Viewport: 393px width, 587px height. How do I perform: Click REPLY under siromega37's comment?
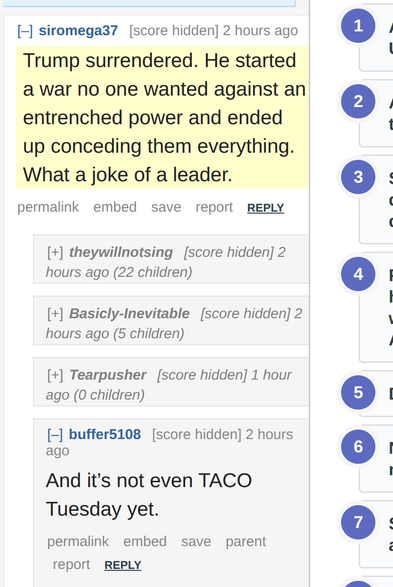click(x=265, y=208)
